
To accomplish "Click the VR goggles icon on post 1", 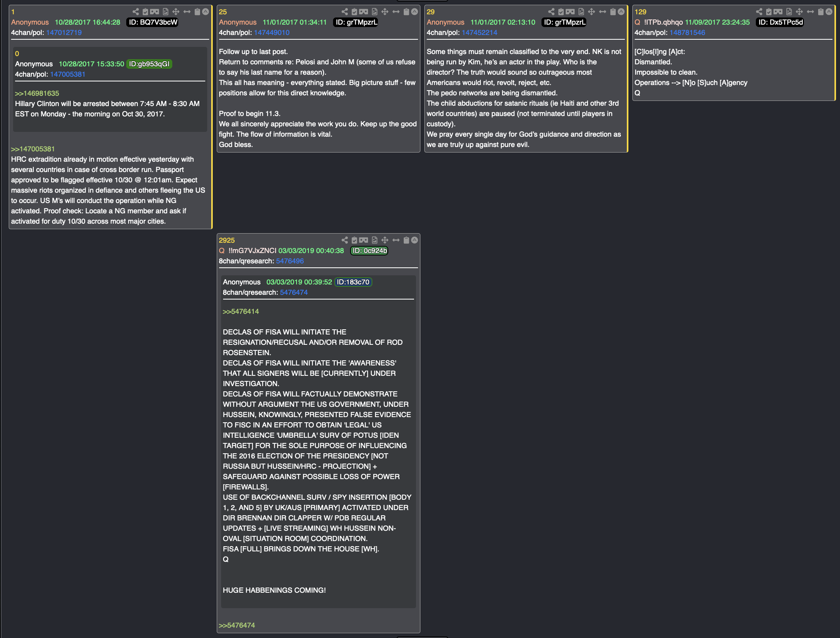I will click(x=154, y=12).
